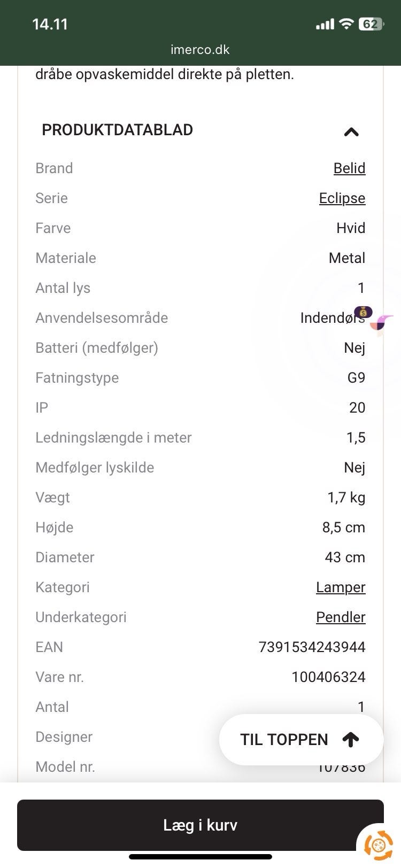Tap the money bag badge icon
This screenshot has height=868, width=401.
[x=364, y=312]
